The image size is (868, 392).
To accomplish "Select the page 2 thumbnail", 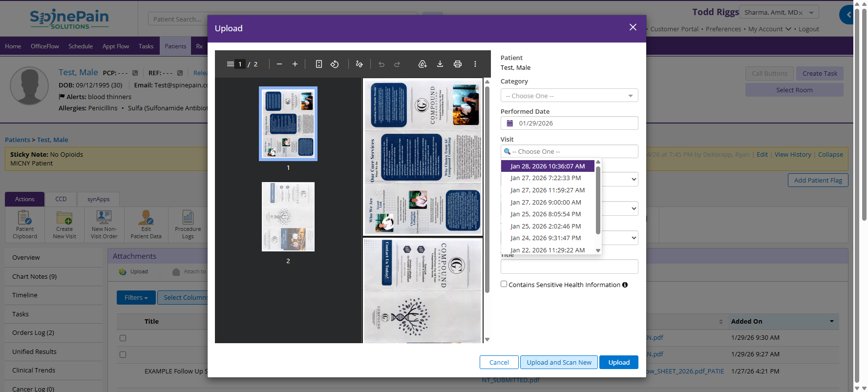I will point(288,217).
